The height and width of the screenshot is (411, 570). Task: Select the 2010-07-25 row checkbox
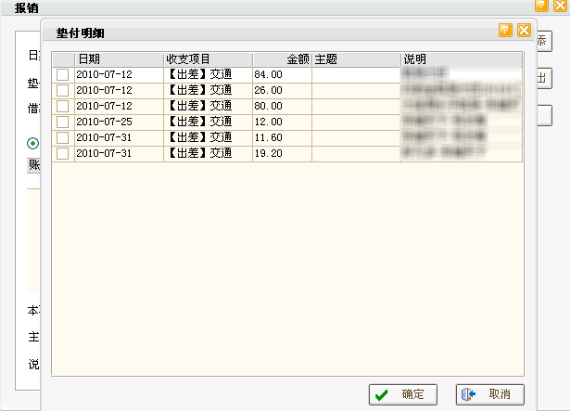tap(63, 122)
